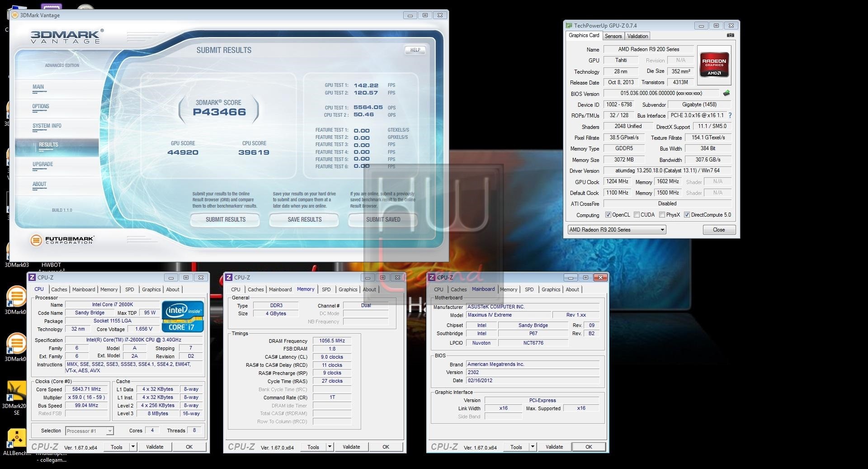Click the CPU-Z Memory window title icon
This screenshot has height=469, width=868.
[229, 277]
